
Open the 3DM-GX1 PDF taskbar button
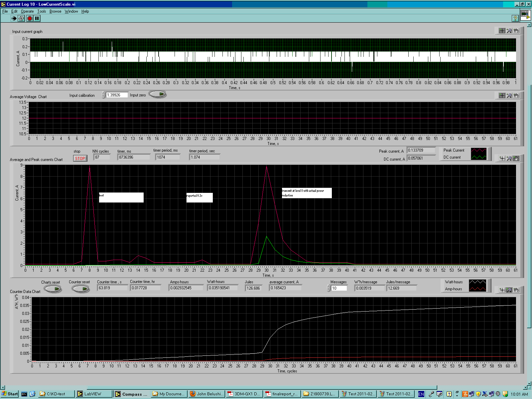click(x=244, y=394)
